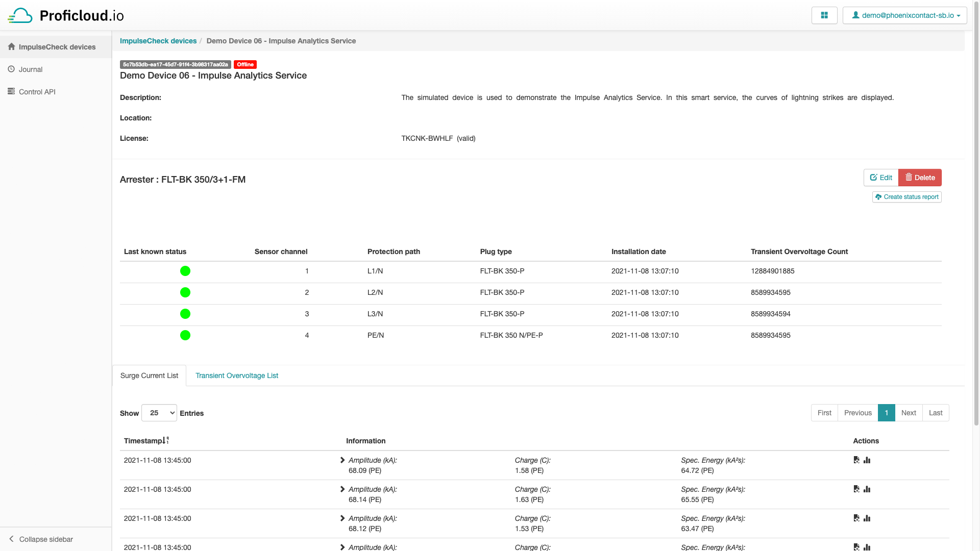Screen dimensions: 980x551
Task: Sort table by Timestamp sort icon
Action: point(166,440)
